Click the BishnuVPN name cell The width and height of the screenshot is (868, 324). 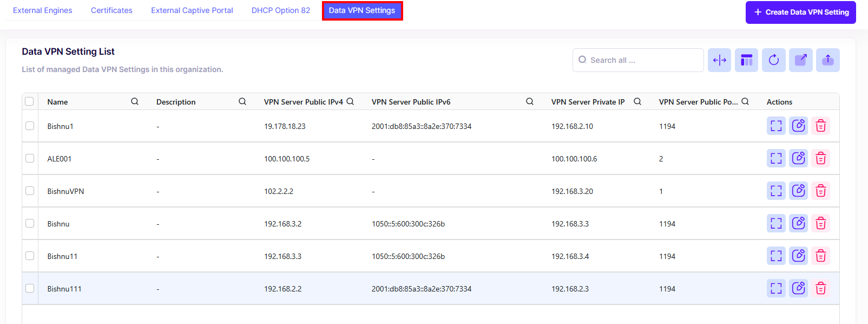coord(65,191)
